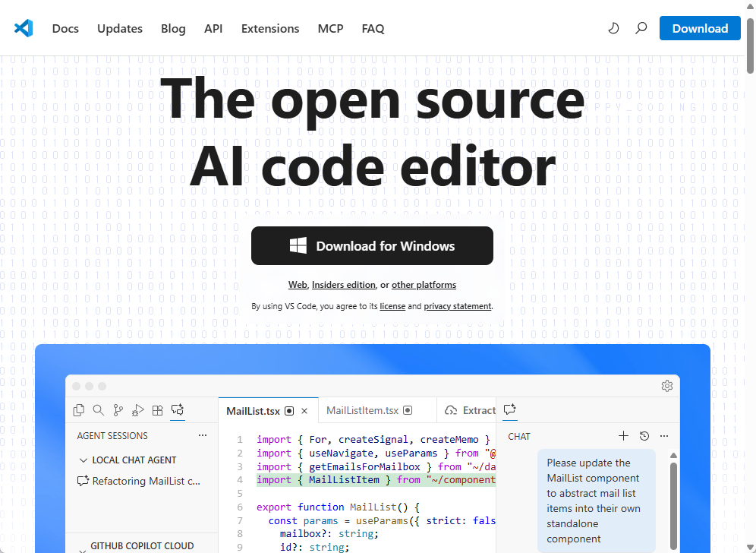Click the 'Please update the MailList' chat message

click(597, 501)
